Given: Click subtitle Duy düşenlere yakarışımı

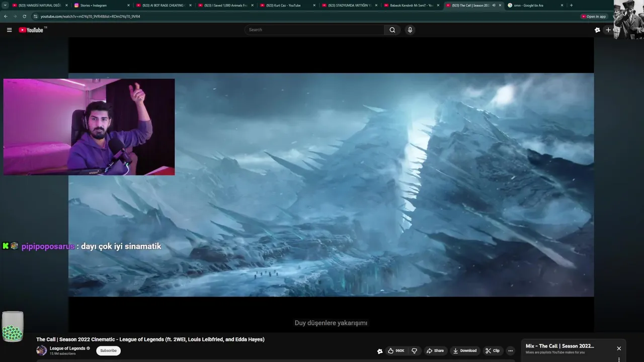Looking at the screenshot, I should point(331,323).
